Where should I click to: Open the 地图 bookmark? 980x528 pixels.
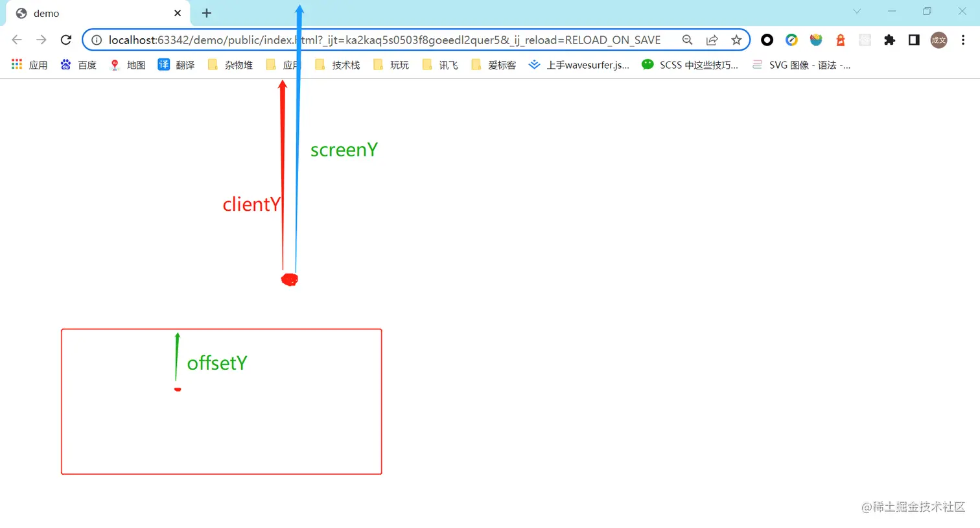(128, 65)
